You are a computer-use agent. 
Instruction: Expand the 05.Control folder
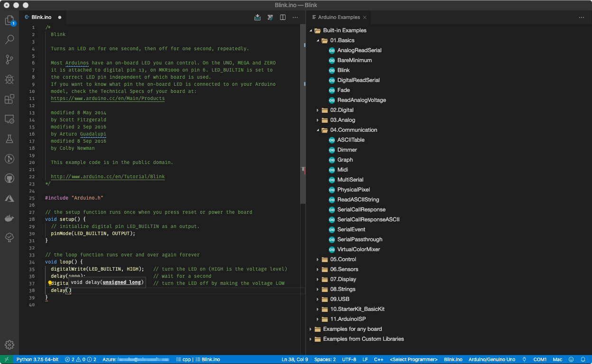[x=343, y=259]
